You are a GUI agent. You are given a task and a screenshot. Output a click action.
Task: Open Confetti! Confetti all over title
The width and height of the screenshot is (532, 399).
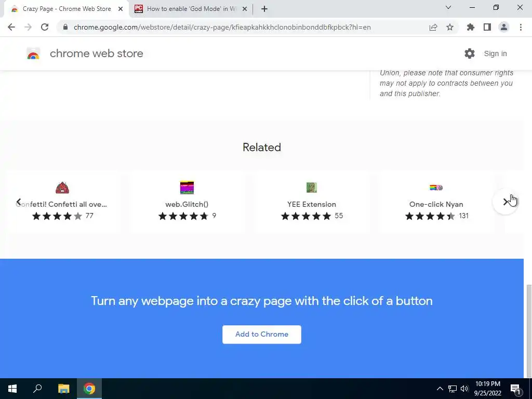[x=61, y=204]
